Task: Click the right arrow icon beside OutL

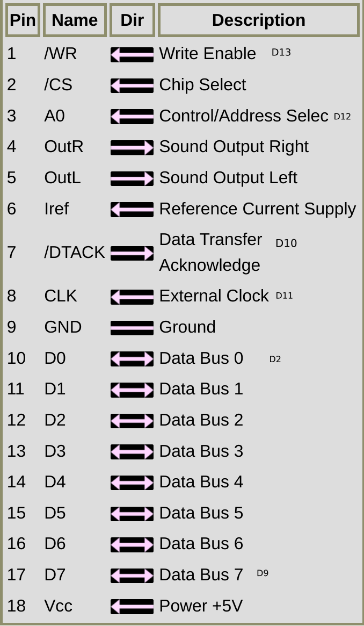Action: pos(132,178)
